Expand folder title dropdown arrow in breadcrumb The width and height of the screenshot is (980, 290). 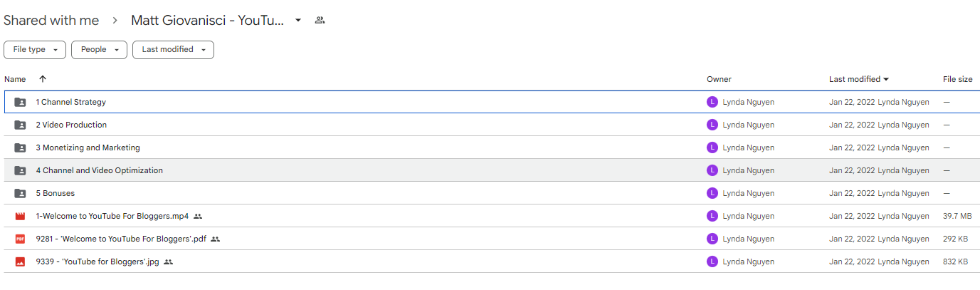(298, 21)
